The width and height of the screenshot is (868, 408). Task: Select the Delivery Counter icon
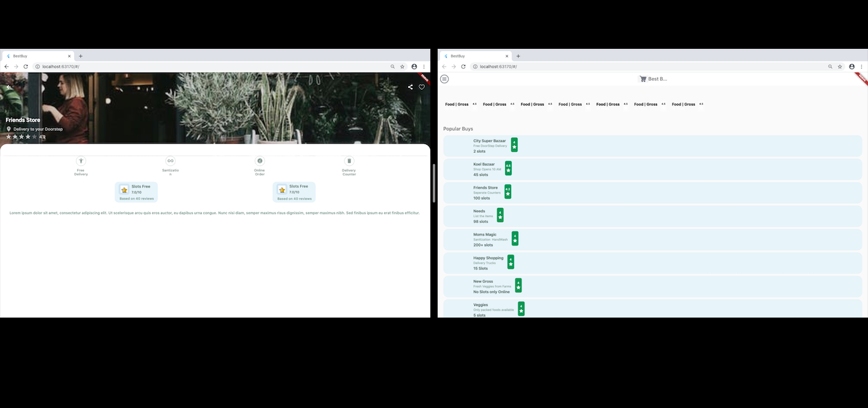click(349, 161)
